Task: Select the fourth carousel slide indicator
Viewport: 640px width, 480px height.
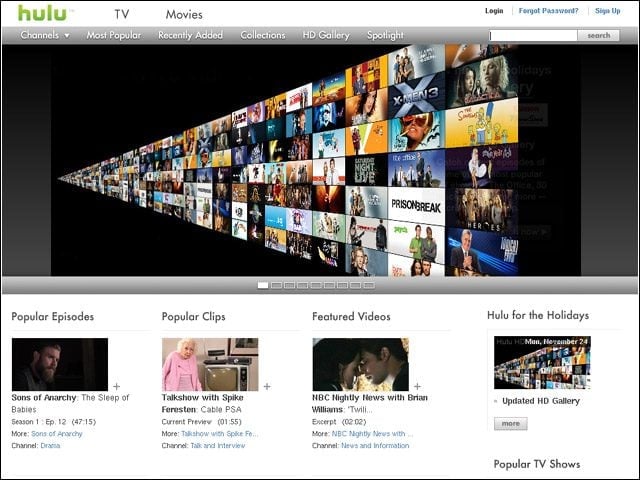Action: tap(302, 285)
